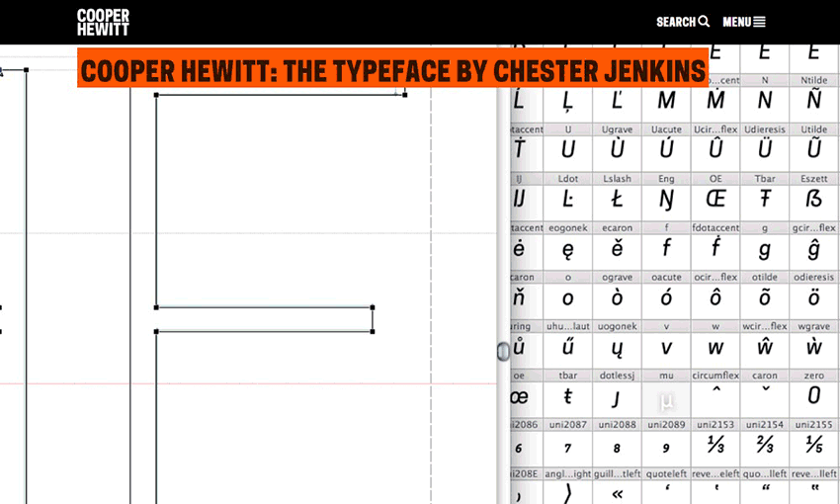The image size is (840, 504).
Task: Click the SEARCH label in the header
Action: point(676,22)
